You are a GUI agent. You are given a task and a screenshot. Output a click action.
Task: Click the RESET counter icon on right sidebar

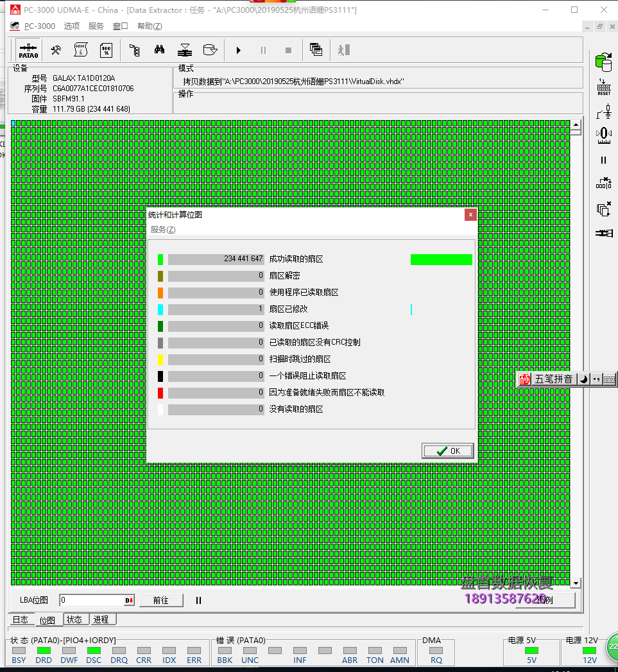point(603,86)
